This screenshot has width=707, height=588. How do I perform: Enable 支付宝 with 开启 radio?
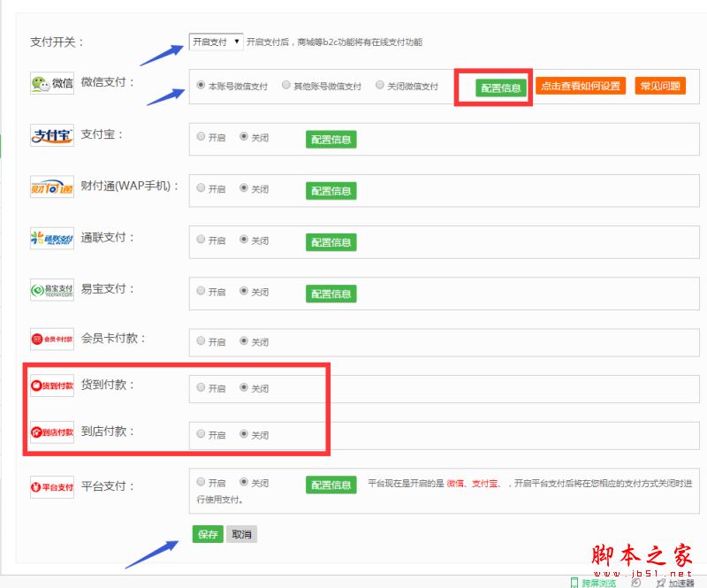tap(201, 136)
